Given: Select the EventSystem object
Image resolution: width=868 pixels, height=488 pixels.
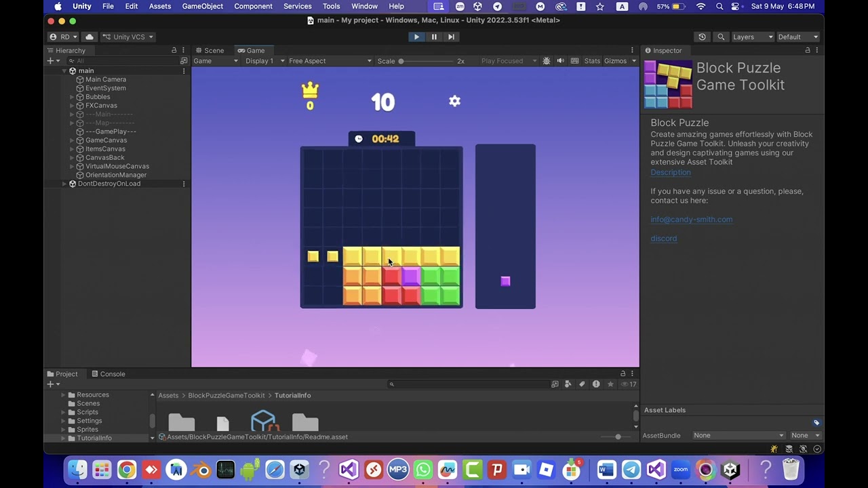Looking at the screenshot, I should (105, 88).
